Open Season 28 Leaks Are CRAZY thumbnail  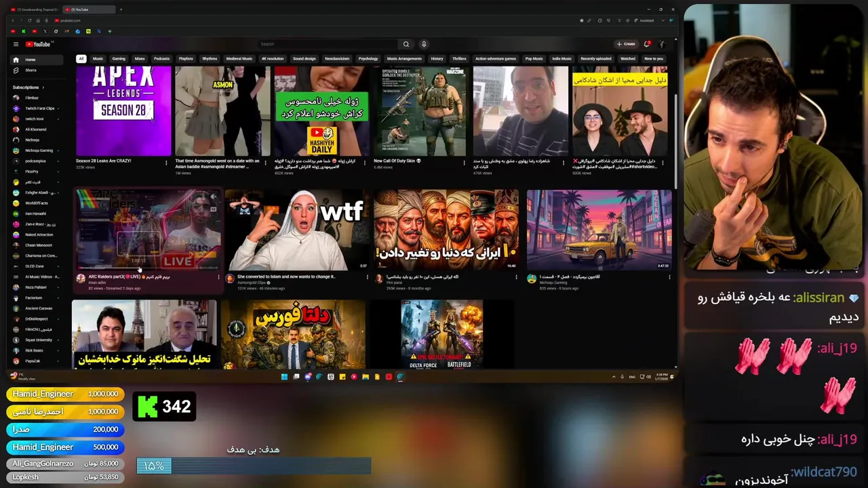(x=123, y=111)
